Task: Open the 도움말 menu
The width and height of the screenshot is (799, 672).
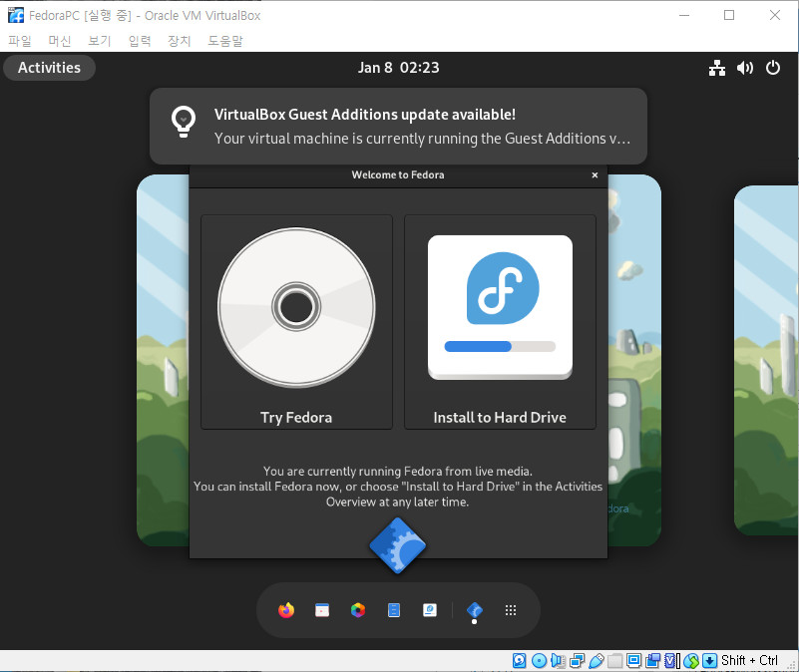Action: (x=225, y=41)
